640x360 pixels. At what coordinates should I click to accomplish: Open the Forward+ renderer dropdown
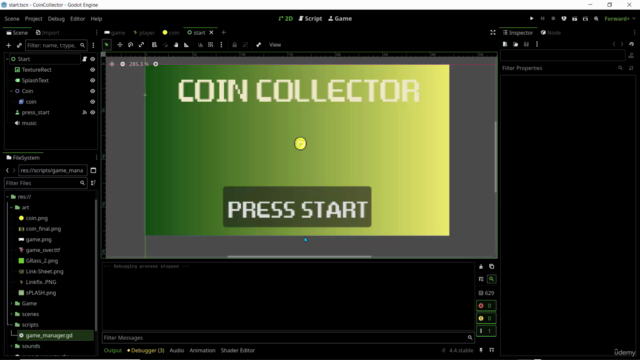(x=620, y=19)
